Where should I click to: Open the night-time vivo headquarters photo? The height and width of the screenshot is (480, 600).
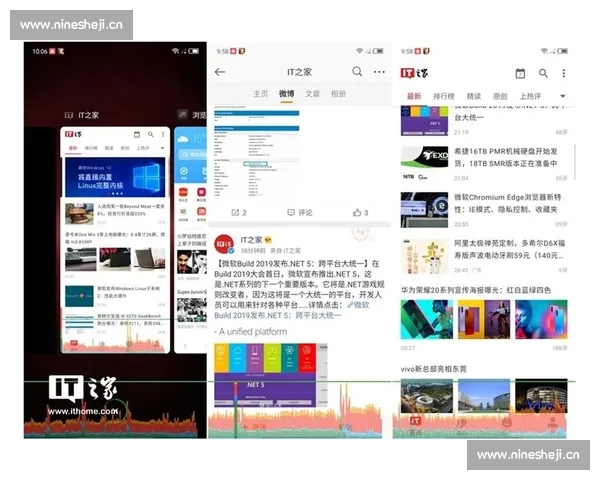tap(541, 396)
